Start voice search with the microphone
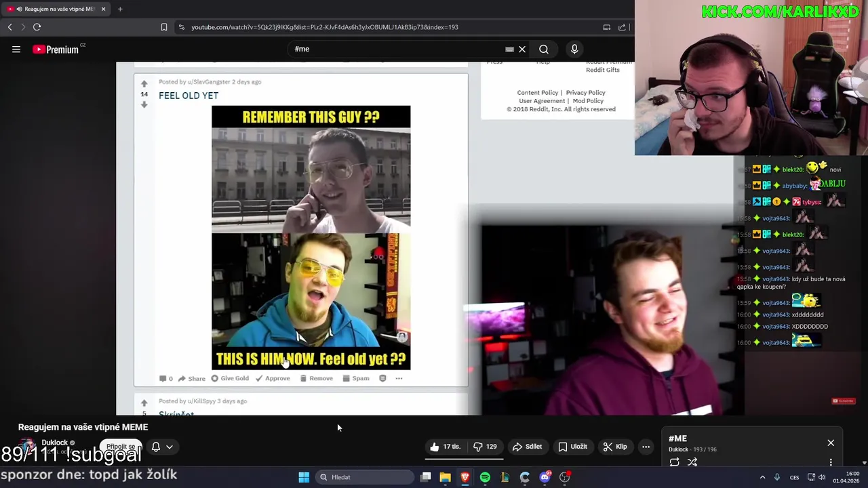This screenshot has width=868, height=488. [574, 49]
